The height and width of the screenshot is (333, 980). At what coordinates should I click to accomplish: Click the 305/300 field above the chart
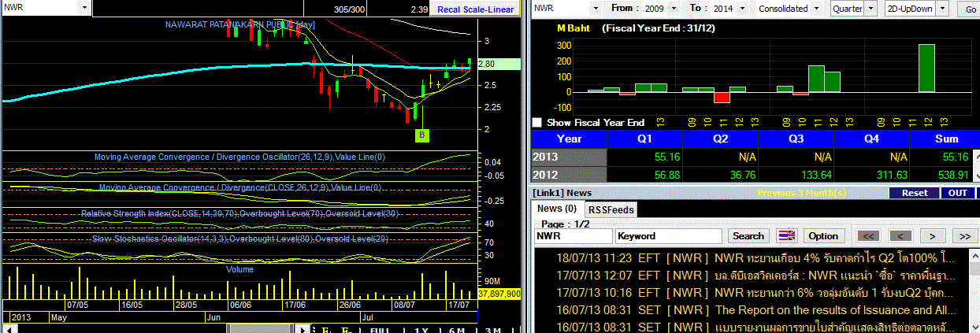(350, 9)
